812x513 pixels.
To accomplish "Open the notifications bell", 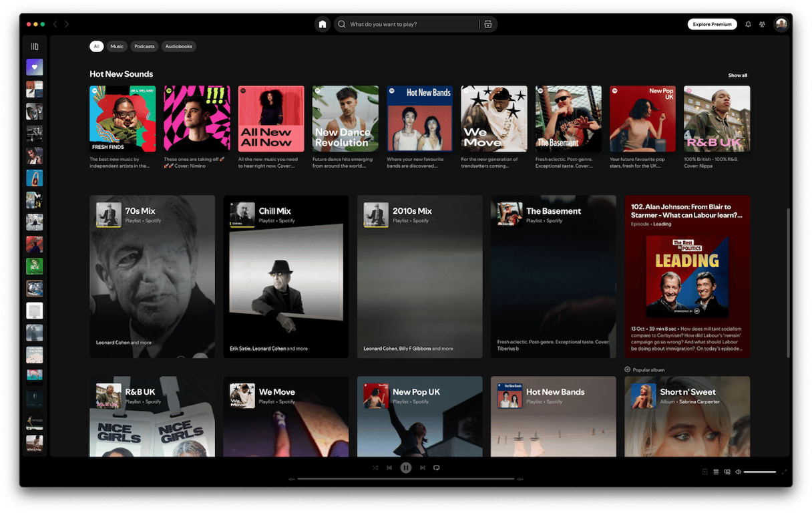I will pyautogui.click(x=748, y=24).
